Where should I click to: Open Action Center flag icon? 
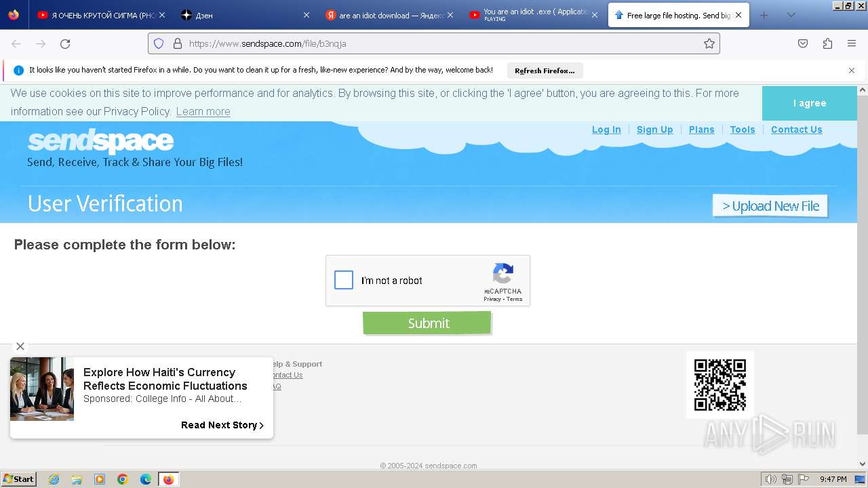[x=804, y=479]
